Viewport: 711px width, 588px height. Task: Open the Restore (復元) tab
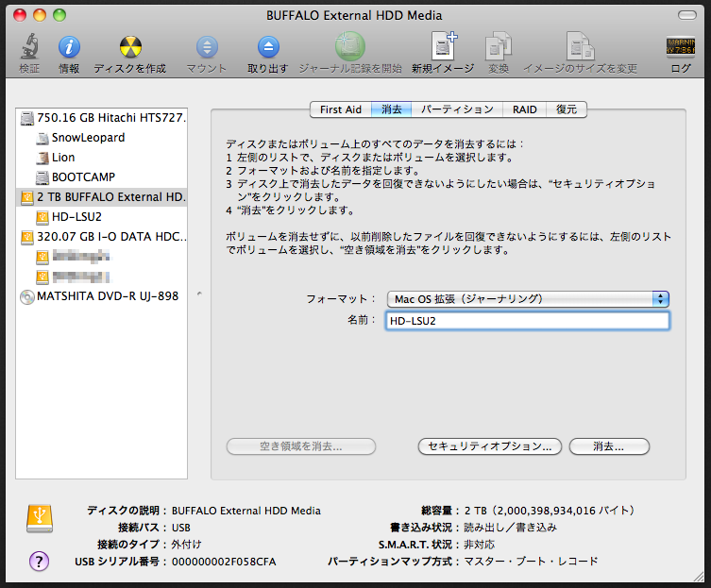coord(567,109)
